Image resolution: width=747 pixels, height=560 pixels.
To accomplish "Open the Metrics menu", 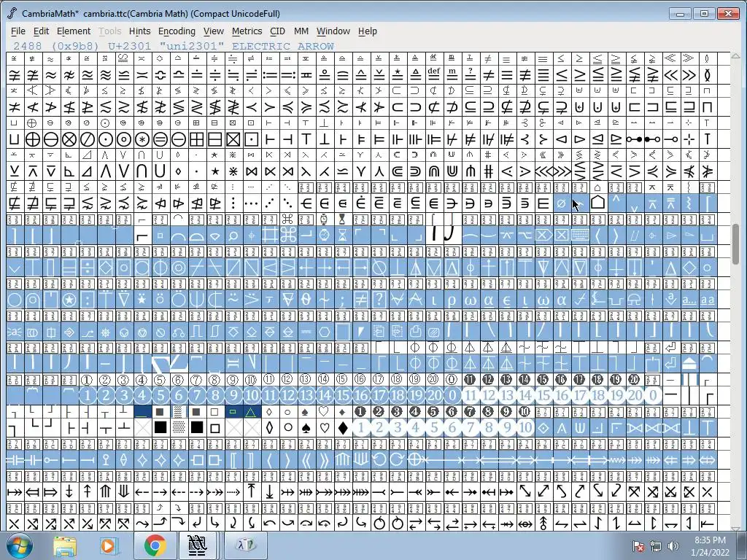I will click(x=247, y=31).
